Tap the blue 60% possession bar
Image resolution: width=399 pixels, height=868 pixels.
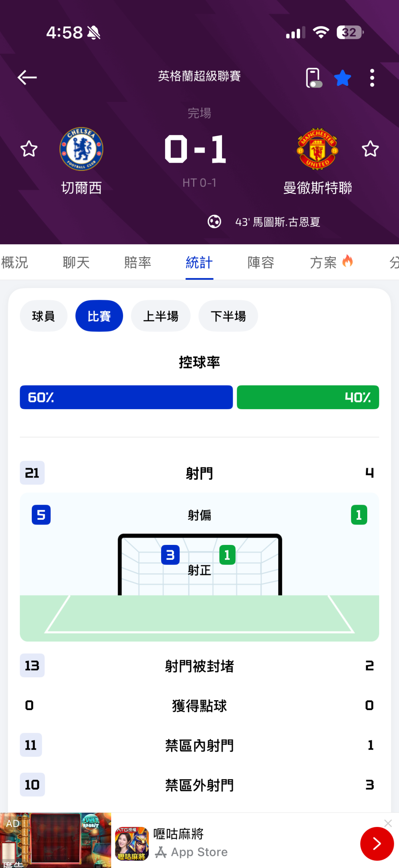(126, 397)
